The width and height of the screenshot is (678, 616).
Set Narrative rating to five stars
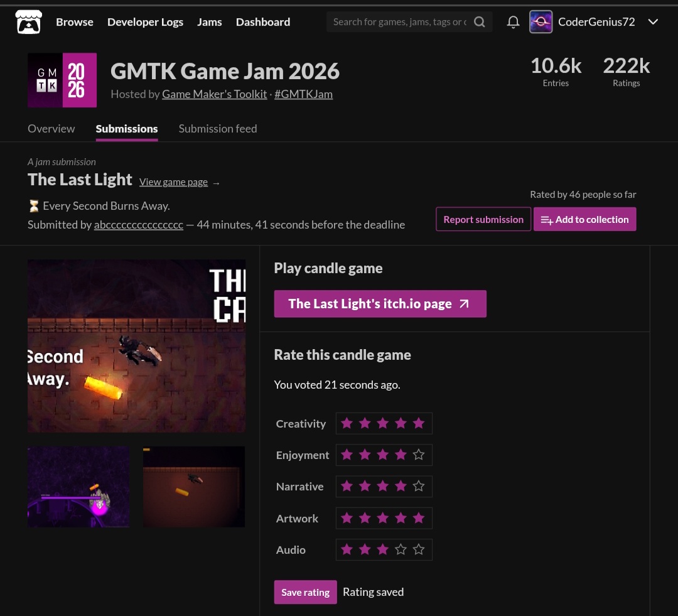click(x=419, y=486)
